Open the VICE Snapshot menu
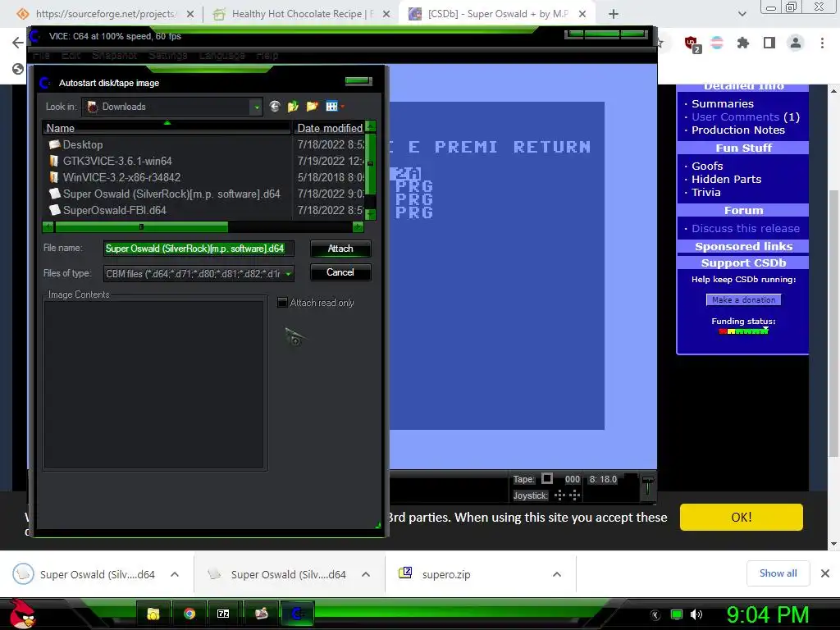The width and height of the screenshot is (840, 630). pos(114,55)
